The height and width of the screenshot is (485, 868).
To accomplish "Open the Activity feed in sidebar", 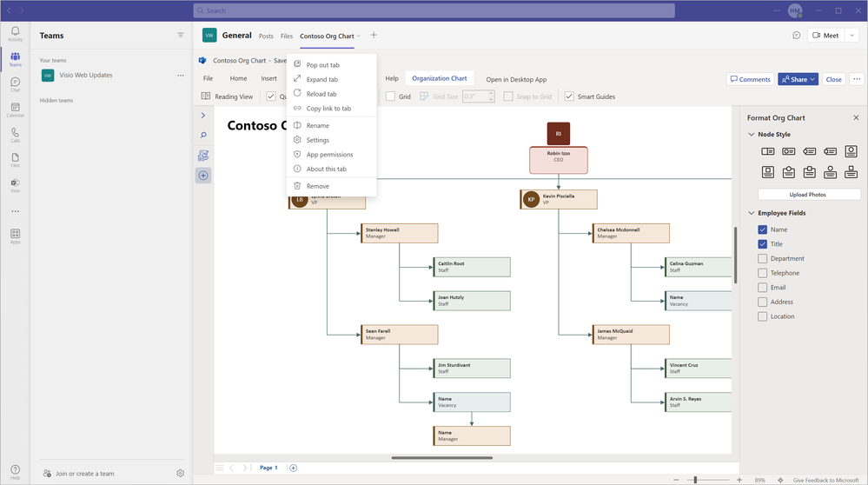I will click(15, 34).
